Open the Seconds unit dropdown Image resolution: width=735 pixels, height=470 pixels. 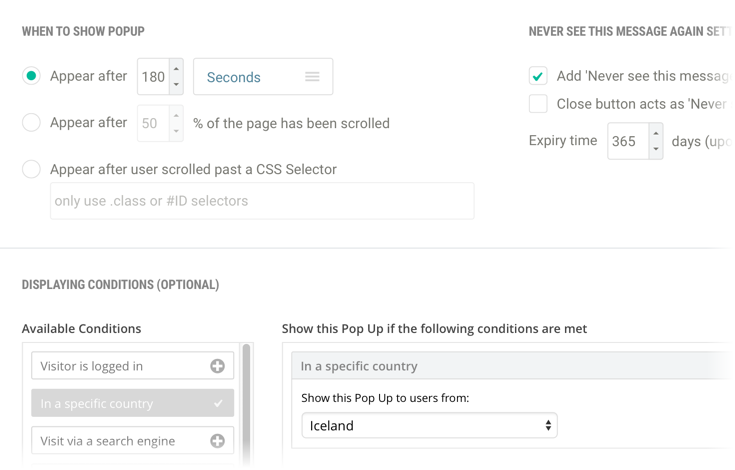click(x=263, y=77)
